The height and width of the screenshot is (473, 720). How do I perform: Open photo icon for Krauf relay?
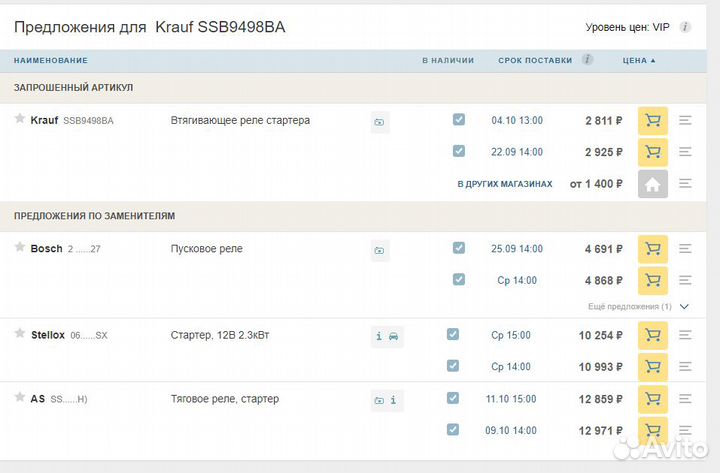[379, 122]
